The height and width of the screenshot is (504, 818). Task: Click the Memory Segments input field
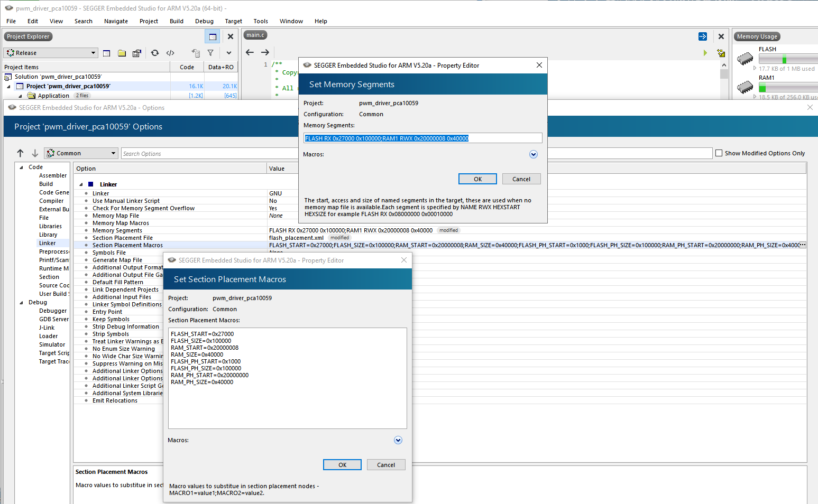tap(423, 138)
